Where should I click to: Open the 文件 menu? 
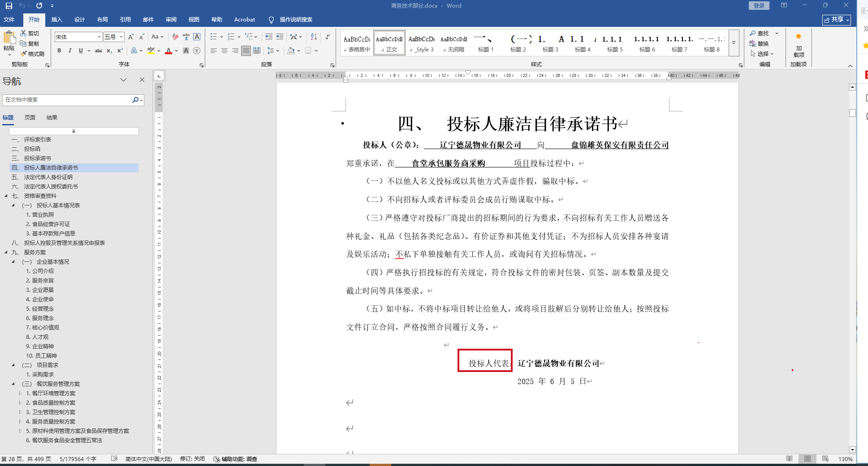9,19
